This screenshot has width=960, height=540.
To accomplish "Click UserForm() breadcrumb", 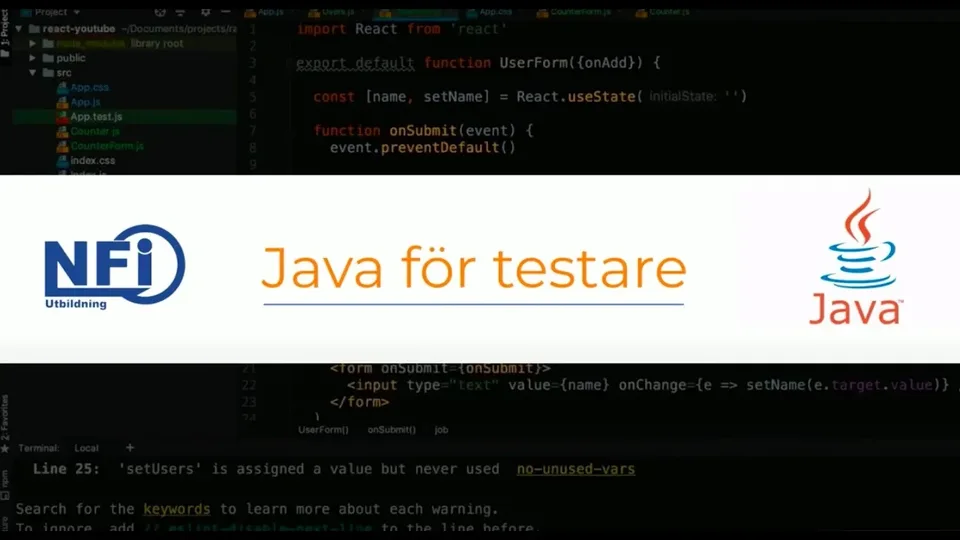I will (323, 430).
